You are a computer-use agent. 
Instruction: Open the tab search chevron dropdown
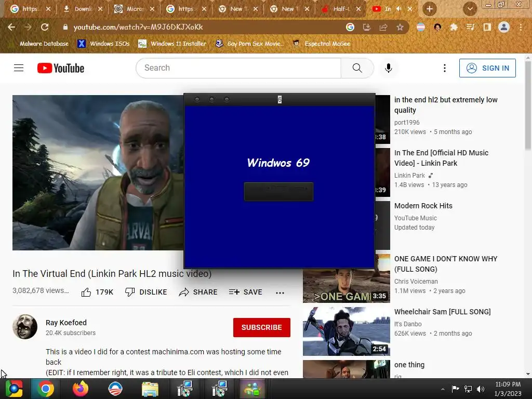[x=470, y=9]
